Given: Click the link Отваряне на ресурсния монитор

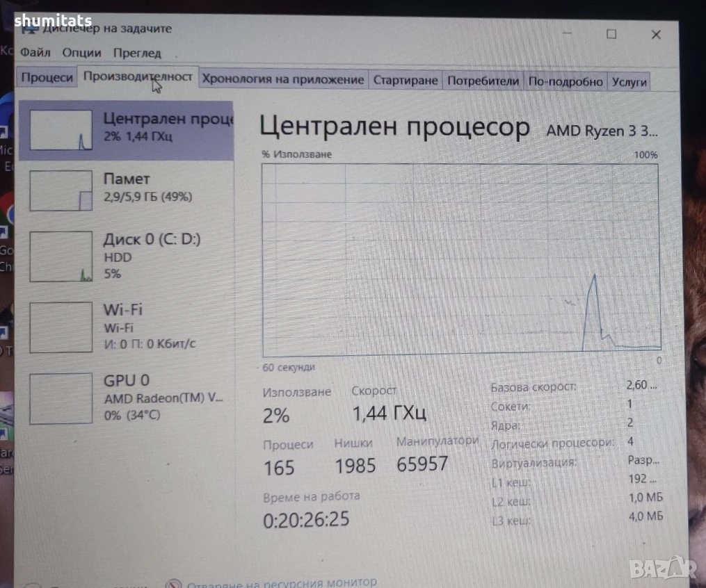Looking at the screenshot, I should coord(282,582).
